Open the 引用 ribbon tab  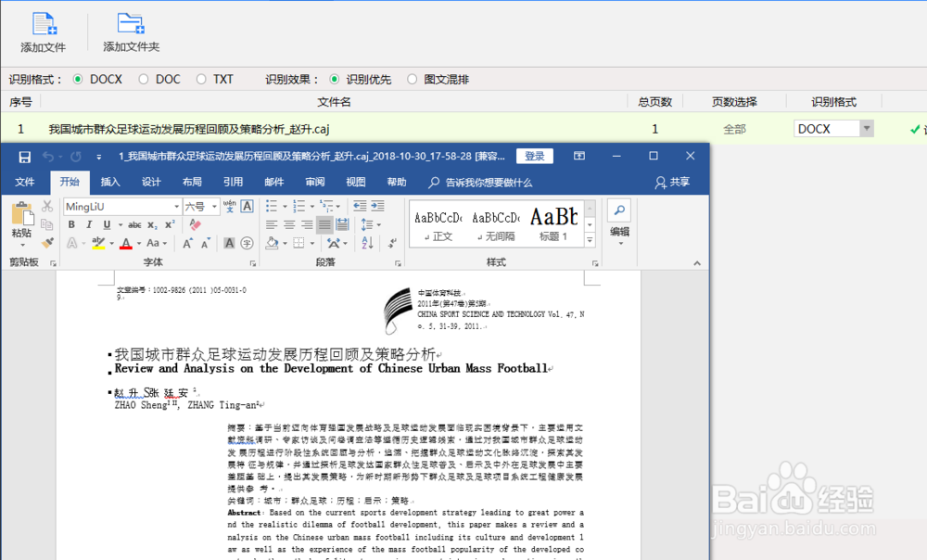tap(233, 182)
